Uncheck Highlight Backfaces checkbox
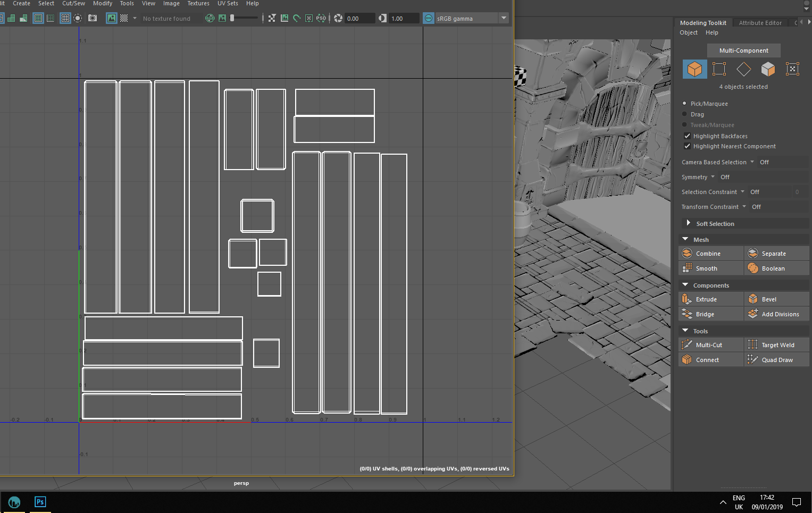Screen dimensions: 812x513 point(687,136)
